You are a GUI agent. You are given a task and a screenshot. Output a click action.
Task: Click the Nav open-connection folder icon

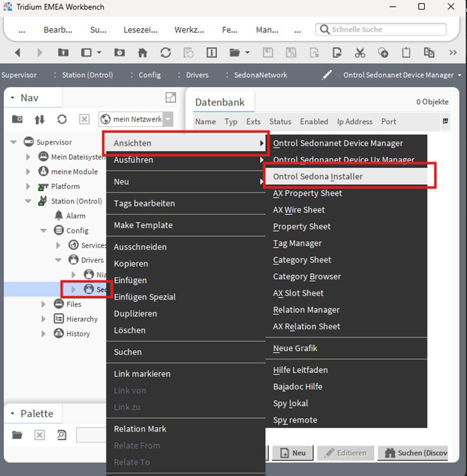pyautogui.click(x=17, y=120)
